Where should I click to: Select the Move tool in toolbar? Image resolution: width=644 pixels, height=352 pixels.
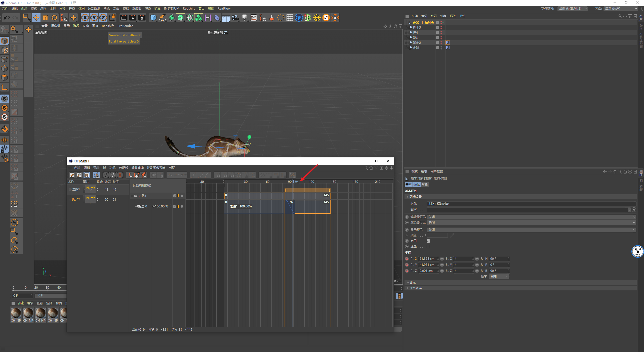tap(36, 18)
